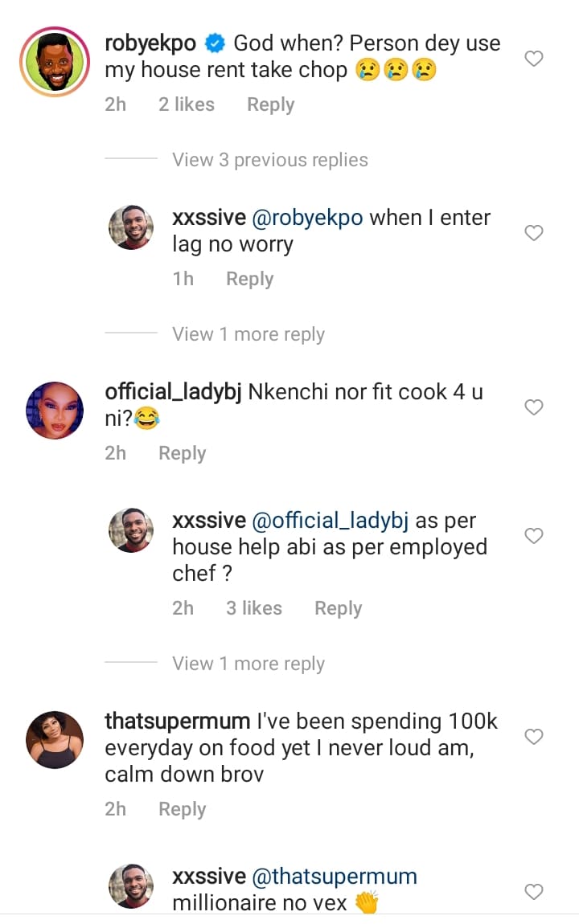579x924 pixels.
Task: Expand "View 1 more reply" under robyekpo's thread
Action: point(248,334)
